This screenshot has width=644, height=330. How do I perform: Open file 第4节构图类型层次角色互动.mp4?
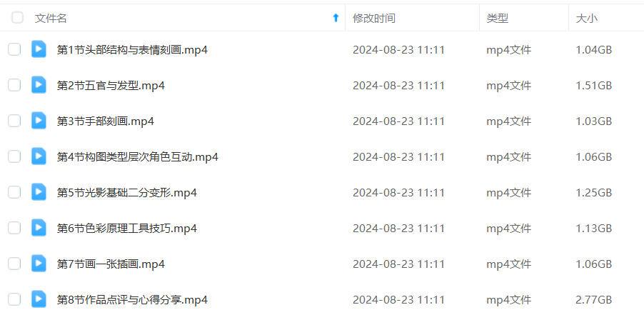coord(138,157)
